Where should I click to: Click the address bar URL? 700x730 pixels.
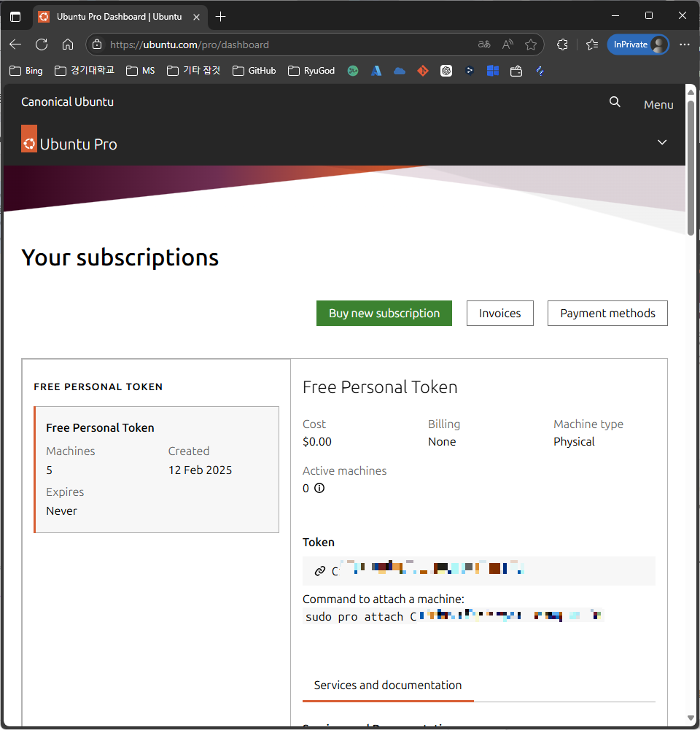point(190,44)
